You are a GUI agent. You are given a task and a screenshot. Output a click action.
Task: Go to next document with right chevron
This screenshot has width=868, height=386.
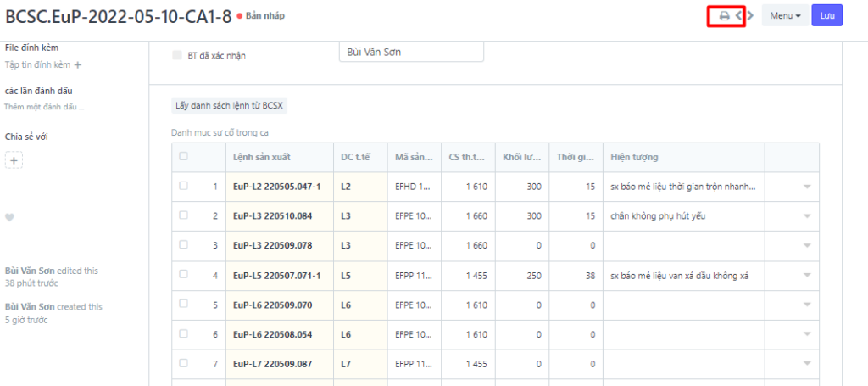(x=750, y=16)
